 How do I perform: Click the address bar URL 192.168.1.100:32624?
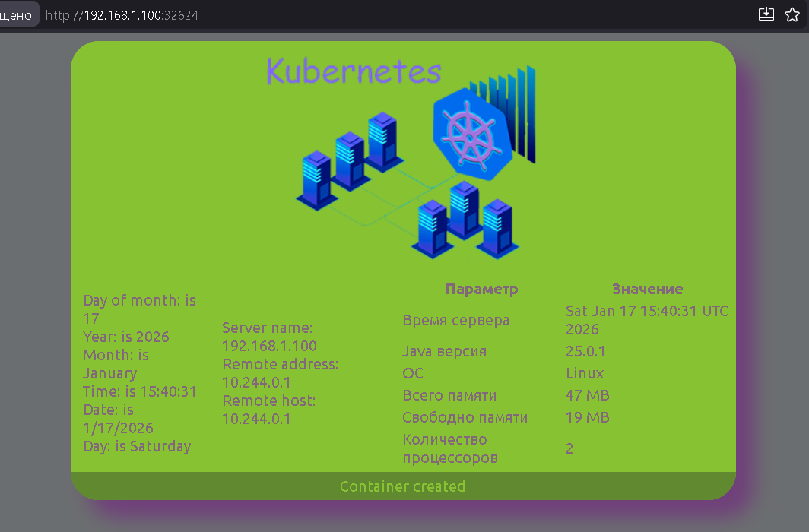pyautogui.click(x=122, y=15)
